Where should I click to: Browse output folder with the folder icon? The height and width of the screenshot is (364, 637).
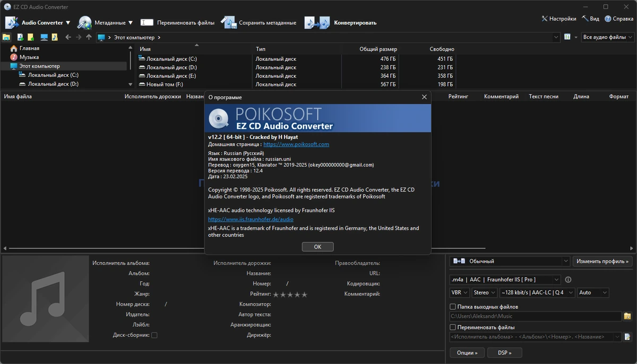pyautogui.click(x=627, y=316)
